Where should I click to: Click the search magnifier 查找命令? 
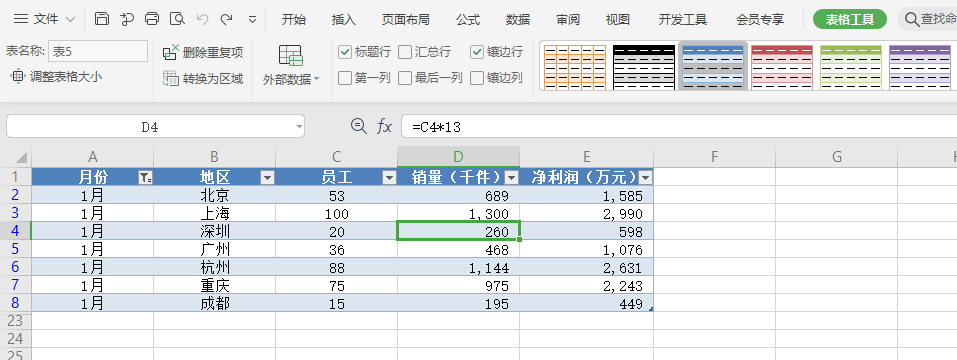[912, 20]
